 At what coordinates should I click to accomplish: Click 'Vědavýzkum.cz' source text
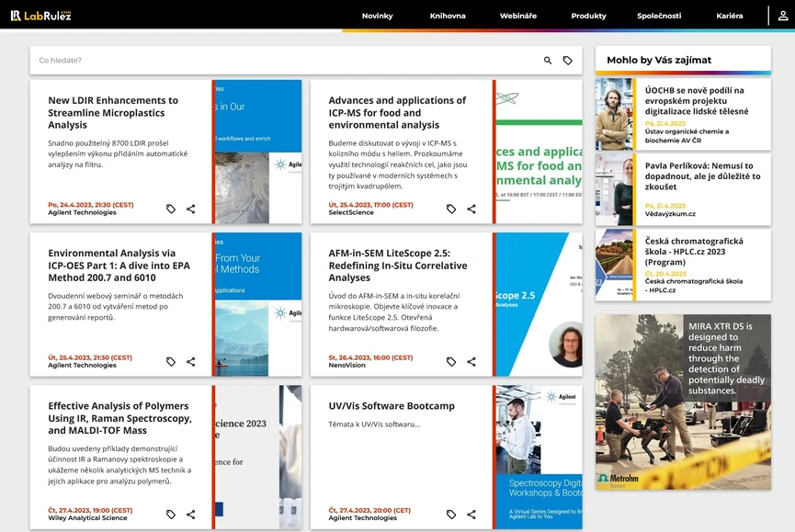click(x=670, y=214)
